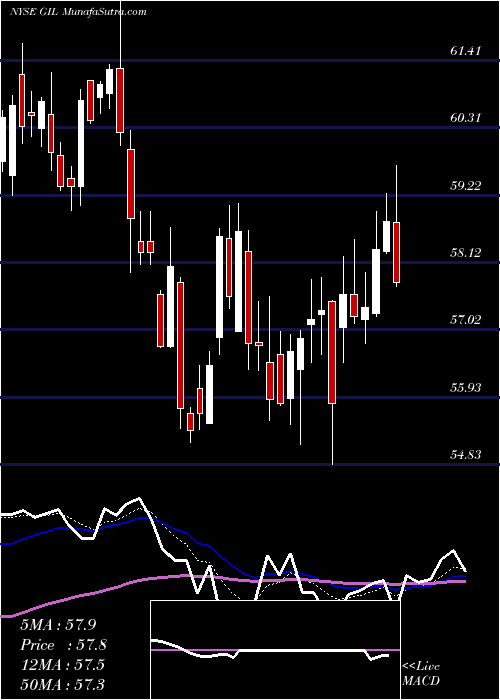This screenshot has width=500, height=700.
Task: Click the last red candlestick on the right
Action: [x=396, y=252]
